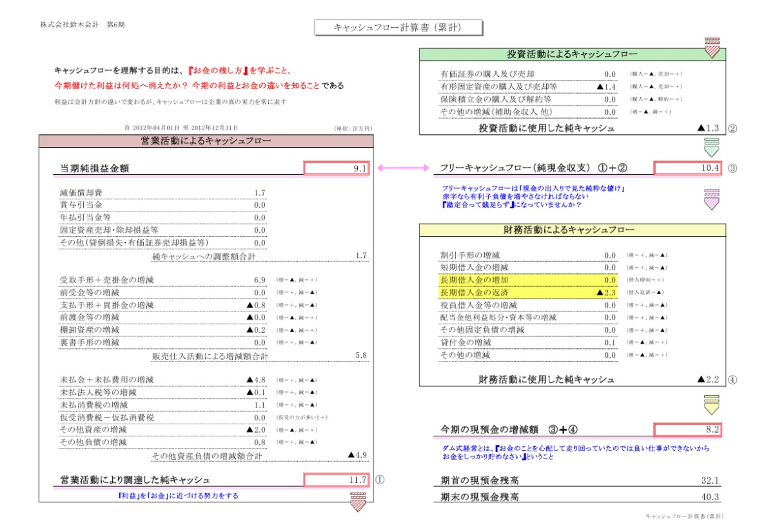Select the period text 自 2012年04月01日 至 2012年12月31日
The width and height of the screenshot is (757, 532).
point(181,128)
